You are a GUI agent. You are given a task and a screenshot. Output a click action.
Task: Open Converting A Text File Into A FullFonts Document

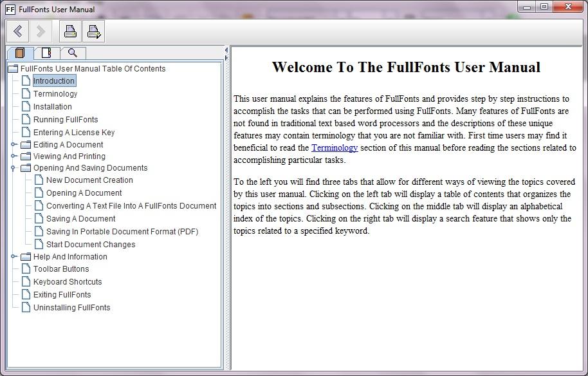tap(131, 206)
